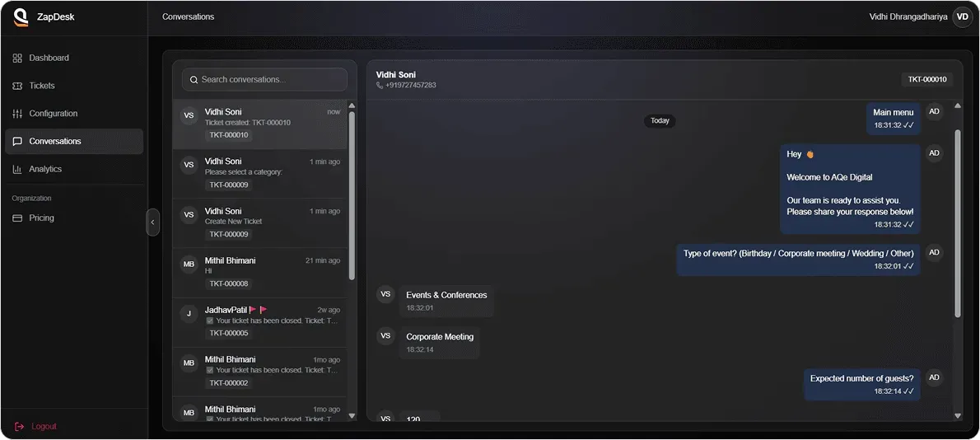Viewport: 980px width, 440px height.
Task: Click the 'Corporate Meeting' message
Action: point(440,343)
